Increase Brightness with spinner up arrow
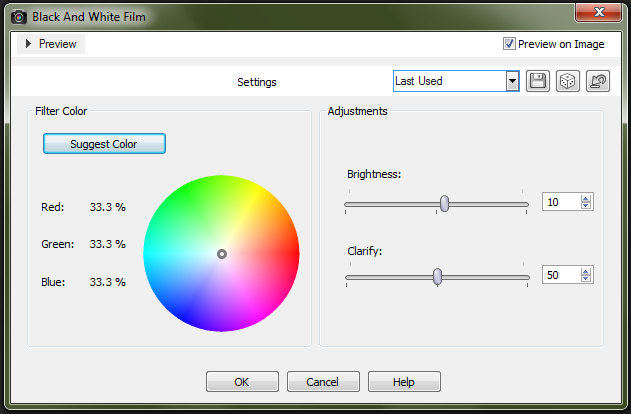The width and height of the screenshot is (631, 414). click(x=586, y=198)
